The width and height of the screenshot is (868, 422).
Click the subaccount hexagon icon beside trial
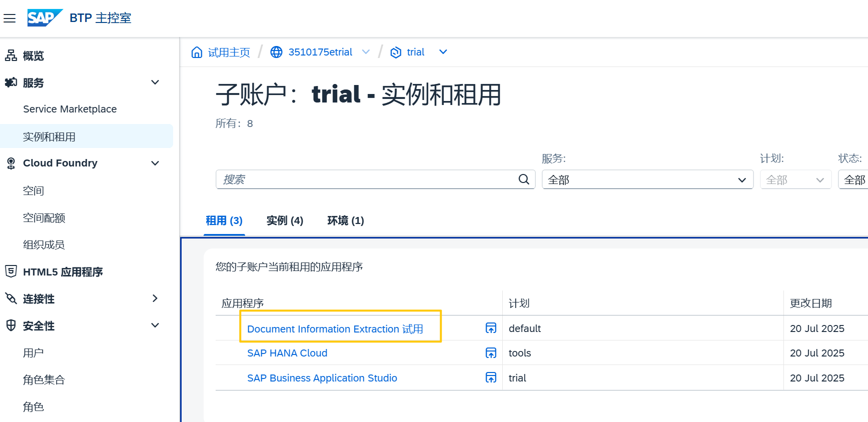pyautogui.click(x=396, y=52)
